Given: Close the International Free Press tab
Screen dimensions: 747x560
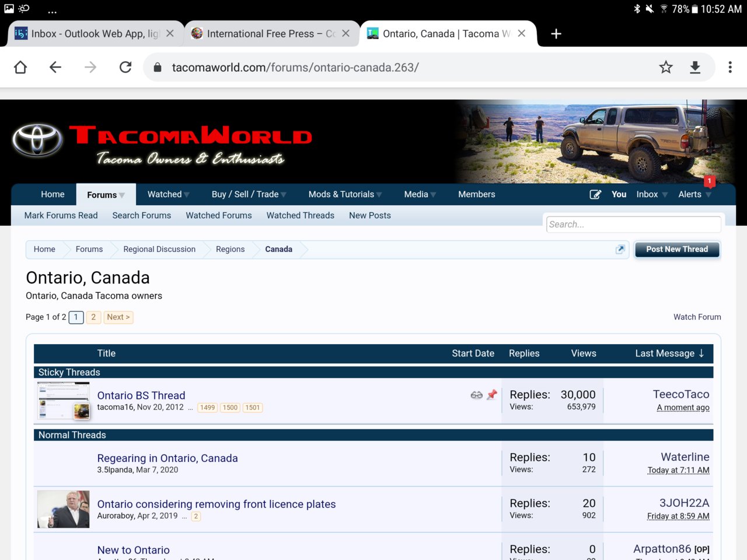Looking at the screenshot, I should 346,33.
